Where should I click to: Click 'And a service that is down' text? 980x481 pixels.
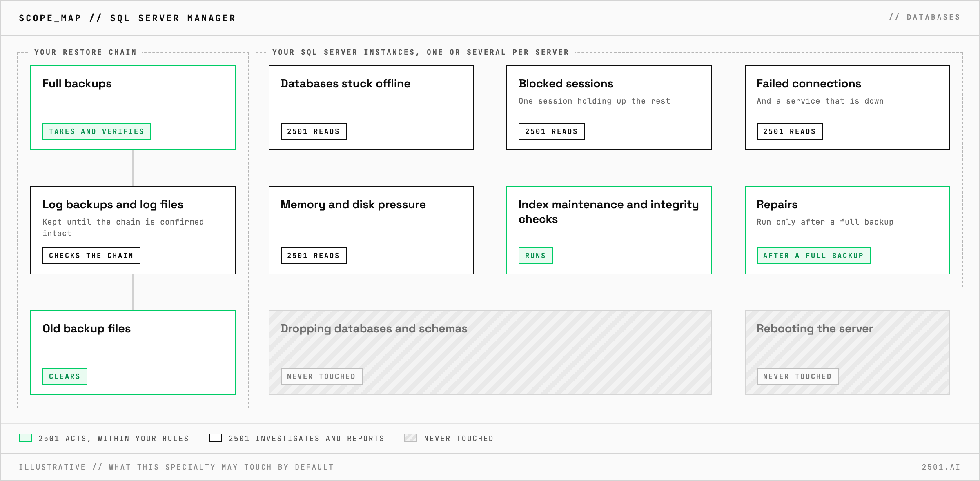pyautogui.click(x=820, y=101)
